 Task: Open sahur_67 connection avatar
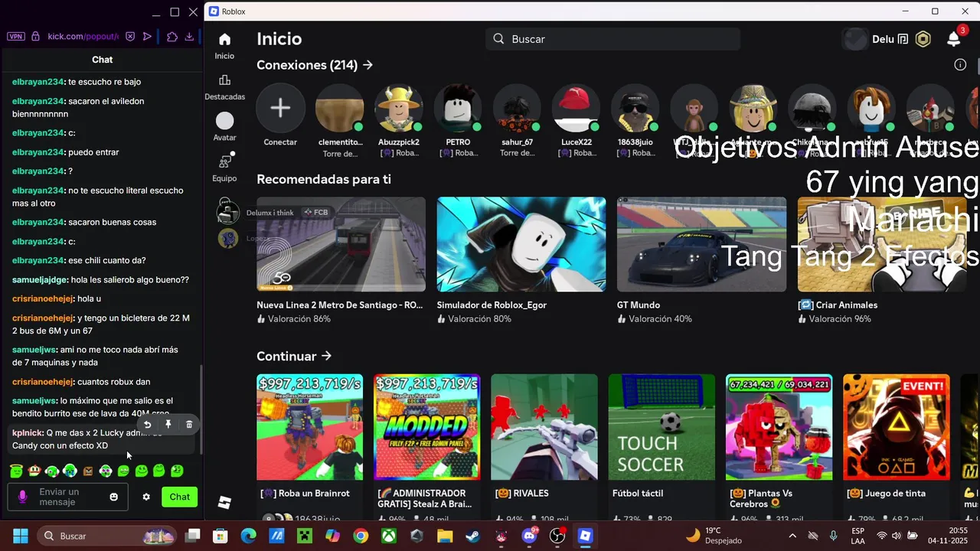[517, 108]
